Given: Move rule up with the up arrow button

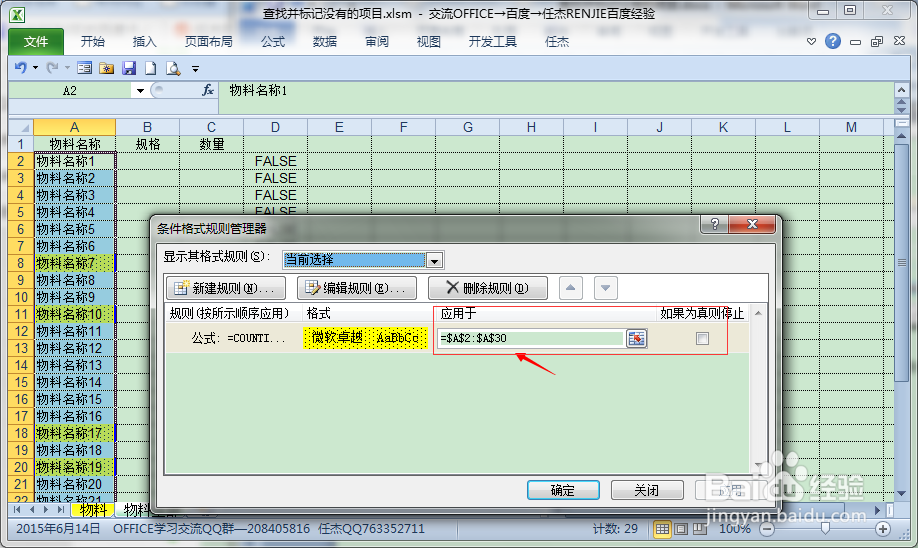Looking at the screenshot, I should click(x=570, y=288).
